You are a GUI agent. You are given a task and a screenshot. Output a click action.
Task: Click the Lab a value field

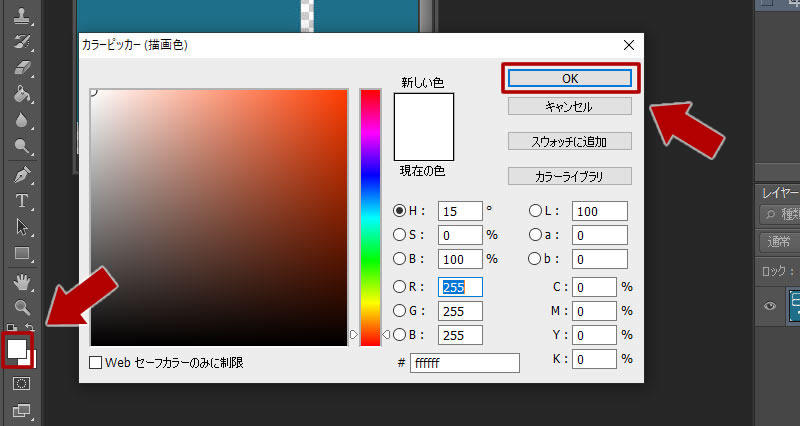point(599,235)
